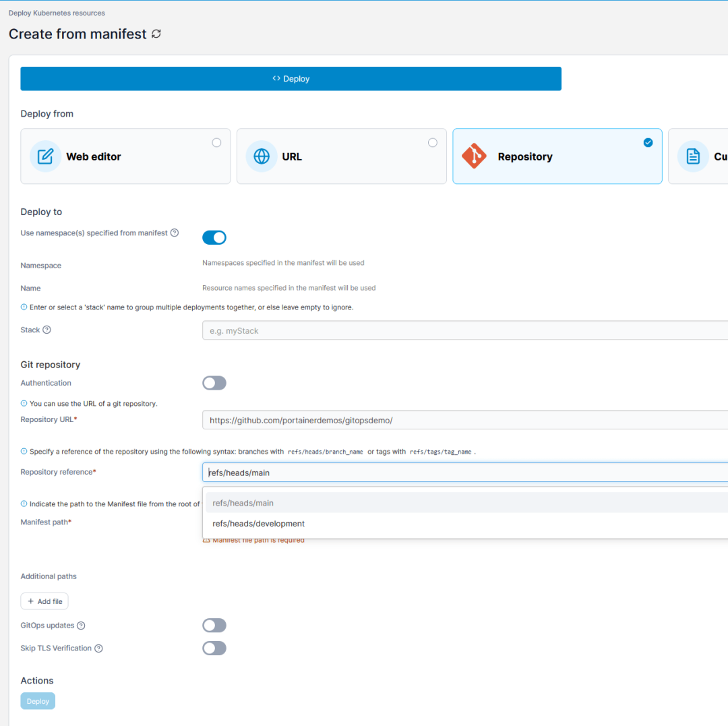Image resolution: width=728 pixels, height=726 pixels.
Task: Click the GitOps updates help icon
Action: (81, 626)
